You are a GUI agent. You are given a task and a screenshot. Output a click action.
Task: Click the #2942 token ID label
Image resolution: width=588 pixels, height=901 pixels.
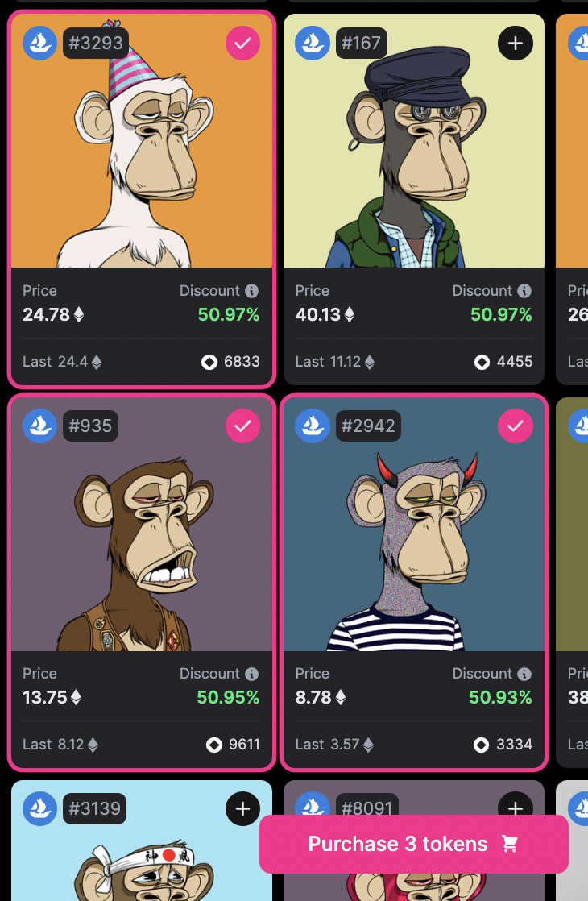point(368,426)
